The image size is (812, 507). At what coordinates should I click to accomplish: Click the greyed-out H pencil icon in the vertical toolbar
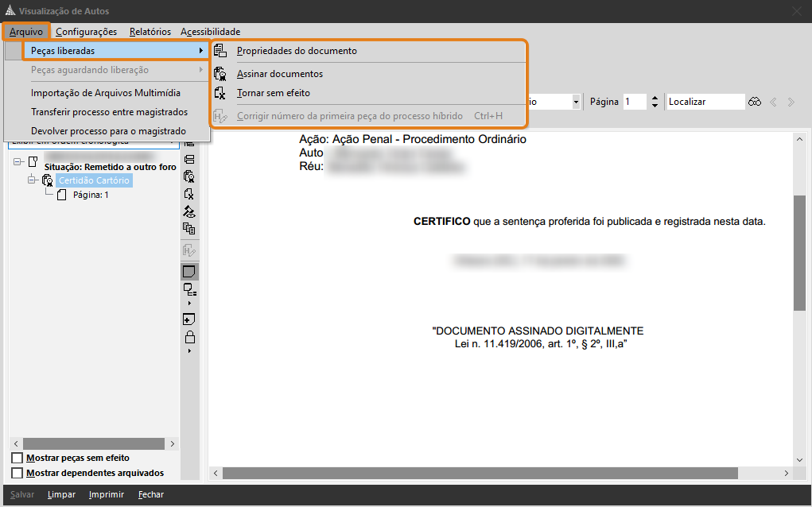click(189, 251)
